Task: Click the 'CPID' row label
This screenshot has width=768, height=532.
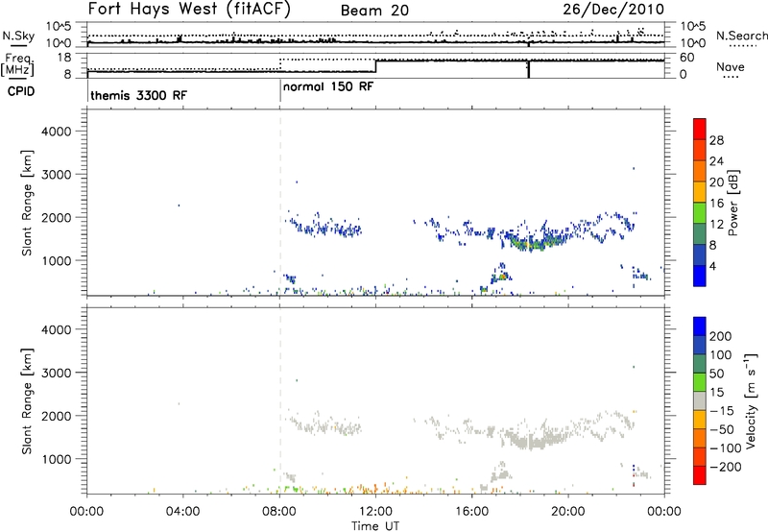Action: click(x=21, y=91)
